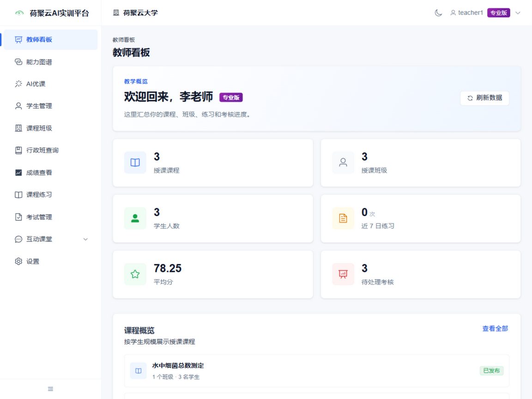The width and height of the screenshot is (532, 399).
Task: Open the 水中细菌总数测定 course row
Action: coord(316,371)
